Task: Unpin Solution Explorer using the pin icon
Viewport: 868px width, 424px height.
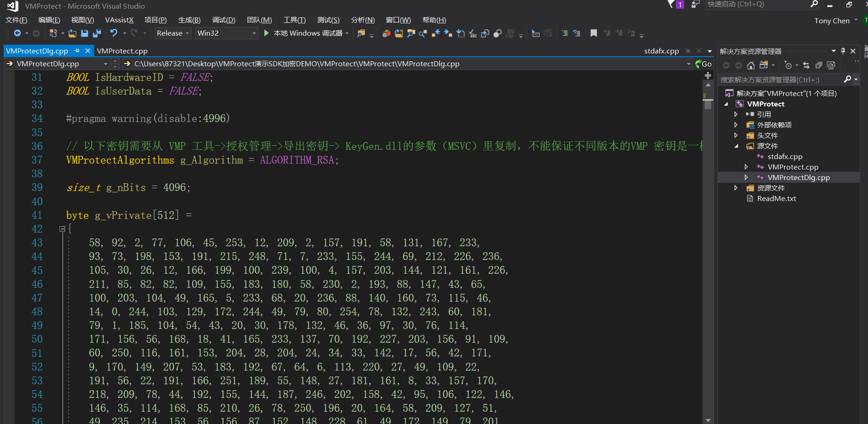Action: click(x=843, y=51)
